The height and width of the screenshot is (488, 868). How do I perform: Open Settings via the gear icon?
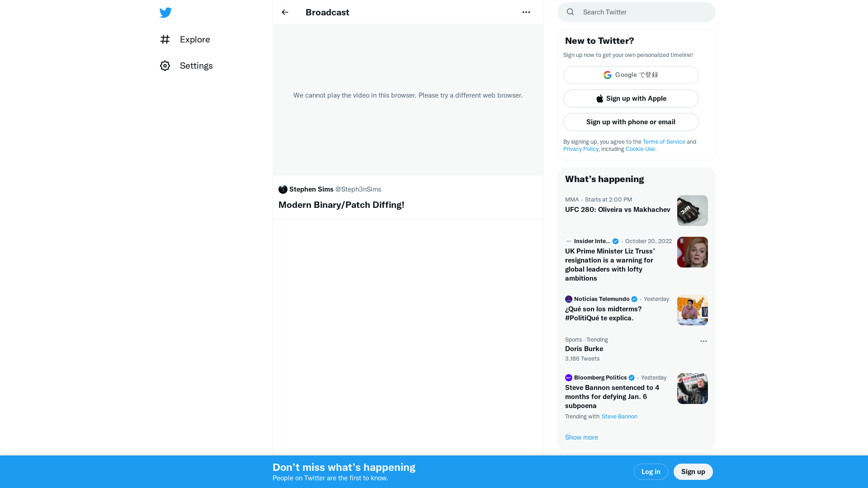(165, 66)
